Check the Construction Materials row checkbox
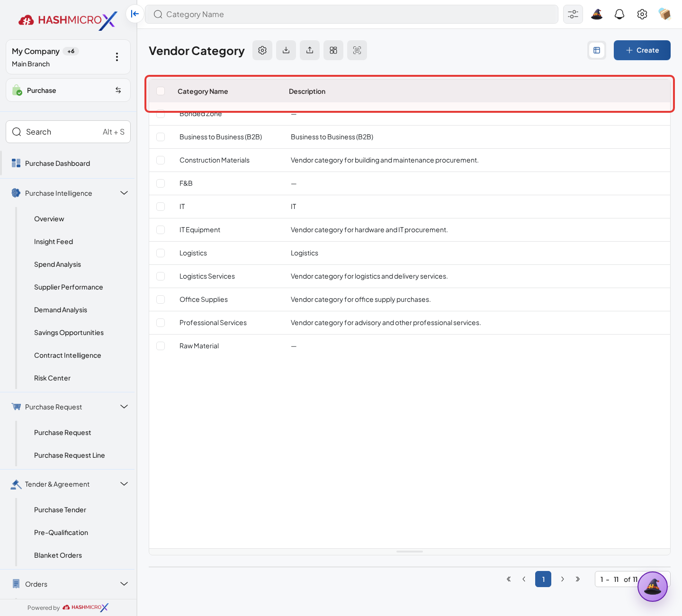682x616 pixels. tap(161, 160)
